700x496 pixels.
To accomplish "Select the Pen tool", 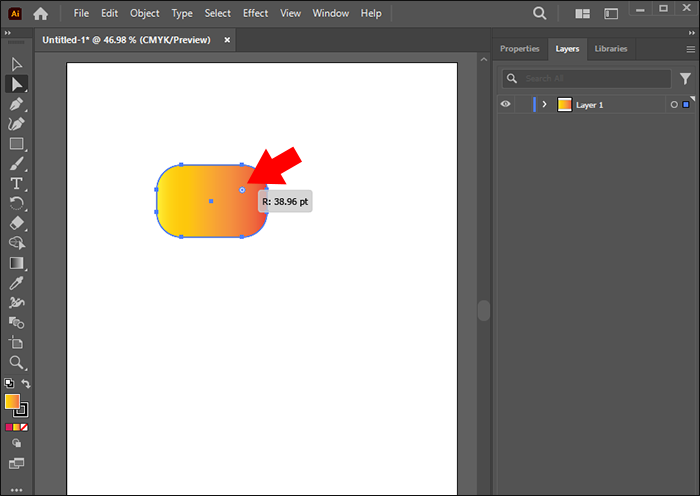I will (x=17, y=104).
